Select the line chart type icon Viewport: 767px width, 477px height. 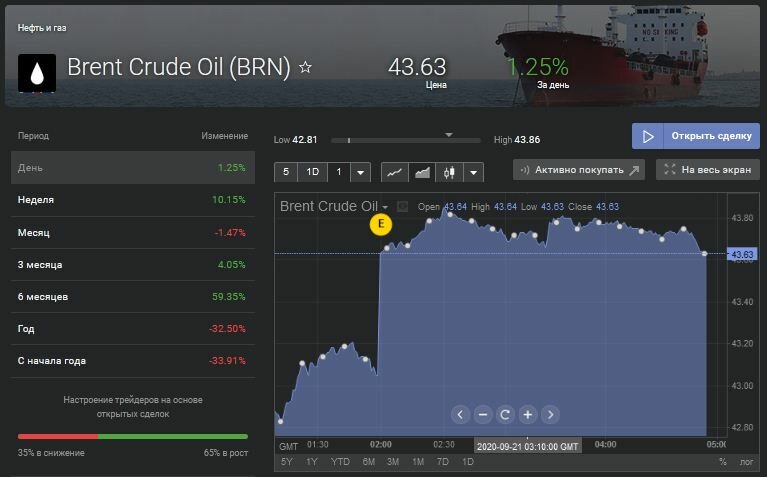(395, 172)
